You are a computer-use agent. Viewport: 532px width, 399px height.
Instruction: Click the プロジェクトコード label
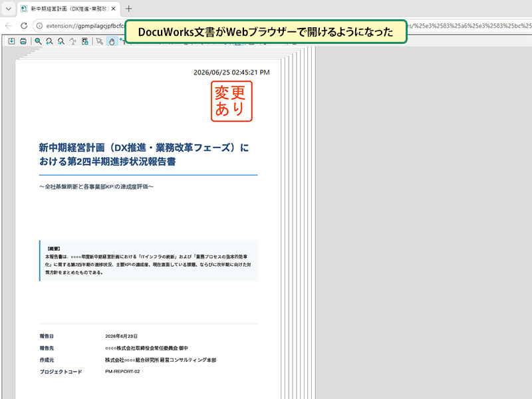tap(61, 372)
